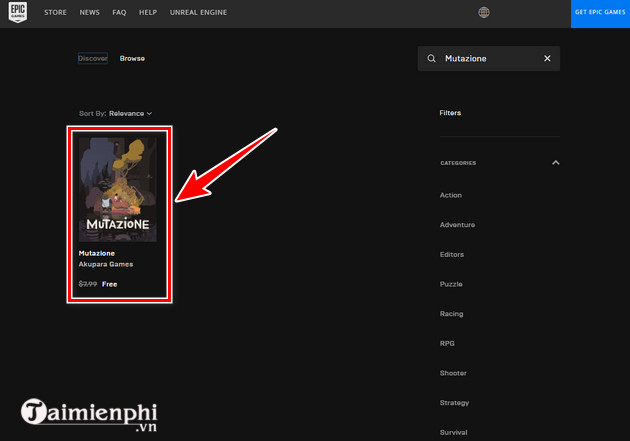Open the Sort By Relevance dropdown
630x441 pixels.
[116, 114]
